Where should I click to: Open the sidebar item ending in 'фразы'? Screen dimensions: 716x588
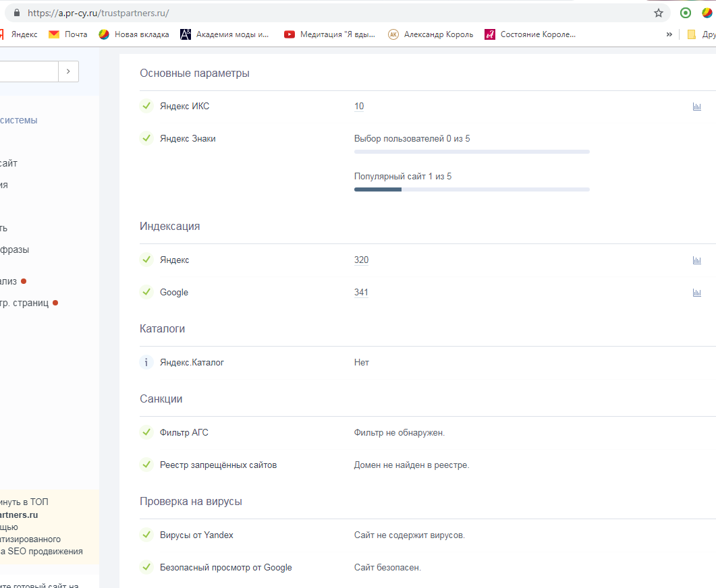15,249
